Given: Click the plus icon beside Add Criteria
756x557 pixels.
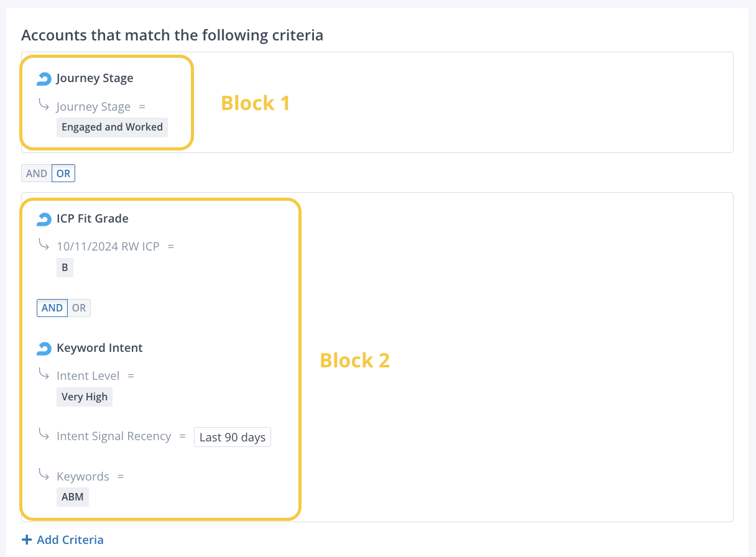Looking at the screenshot, I should [x=27, y=540].
